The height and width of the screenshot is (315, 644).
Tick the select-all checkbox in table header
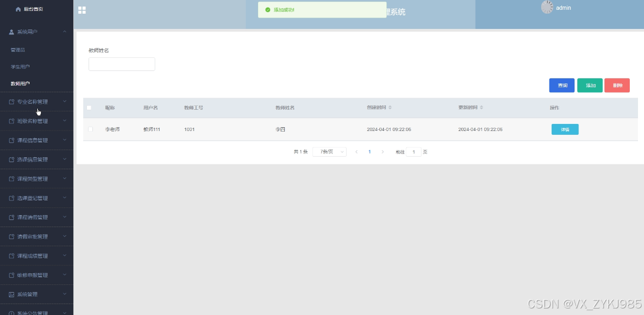coord(89,108)
